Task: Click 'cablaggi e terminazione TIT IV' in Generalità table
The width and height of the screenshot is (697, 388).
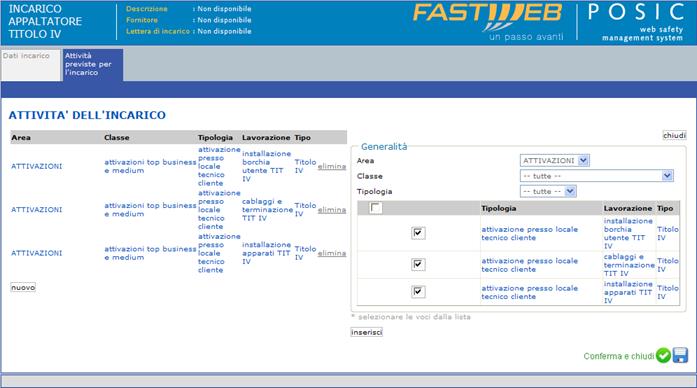Action: pyautogui.click(x=629, y=265)
